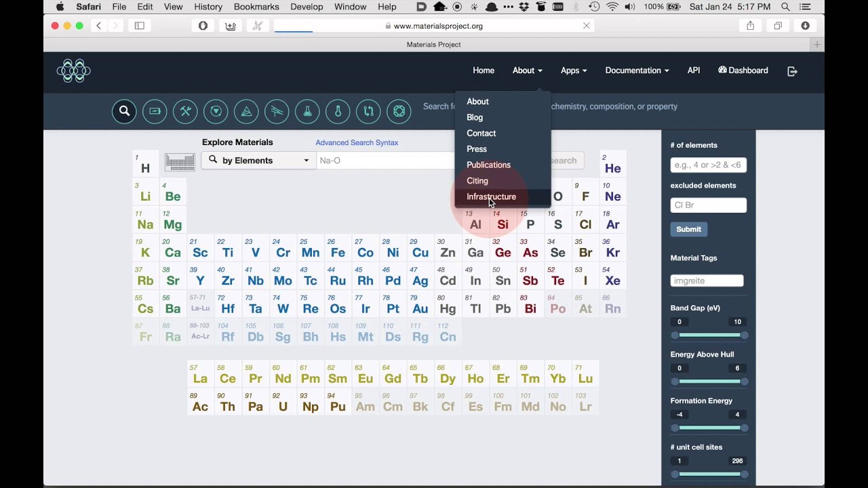
Task: Open the crossed tools app icon
Action: pos(185,111)
